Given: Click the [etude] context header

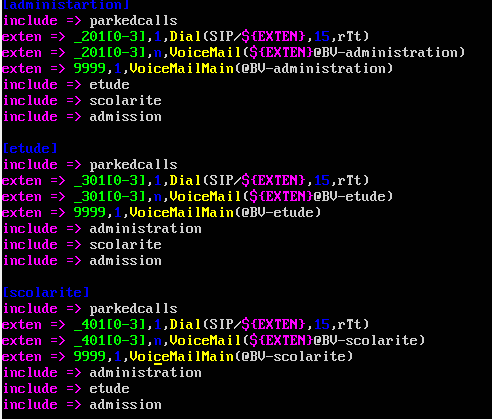Looking at the screenshot, I should pos(30,148).
